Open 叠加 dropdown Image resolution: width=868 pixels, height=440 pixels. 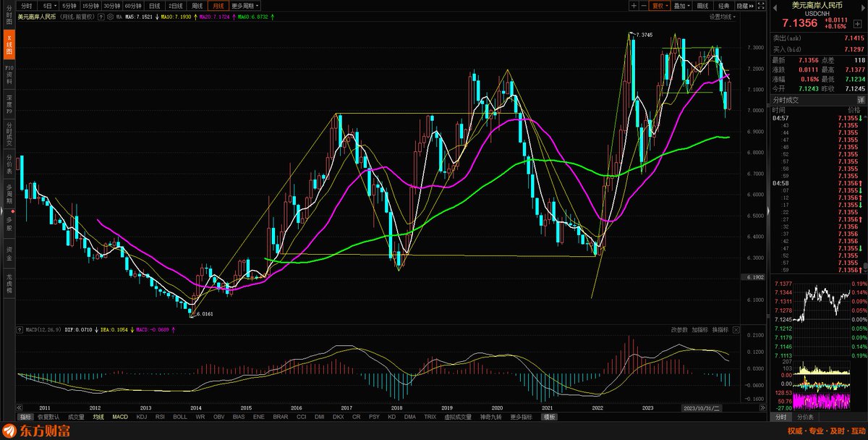682,6
